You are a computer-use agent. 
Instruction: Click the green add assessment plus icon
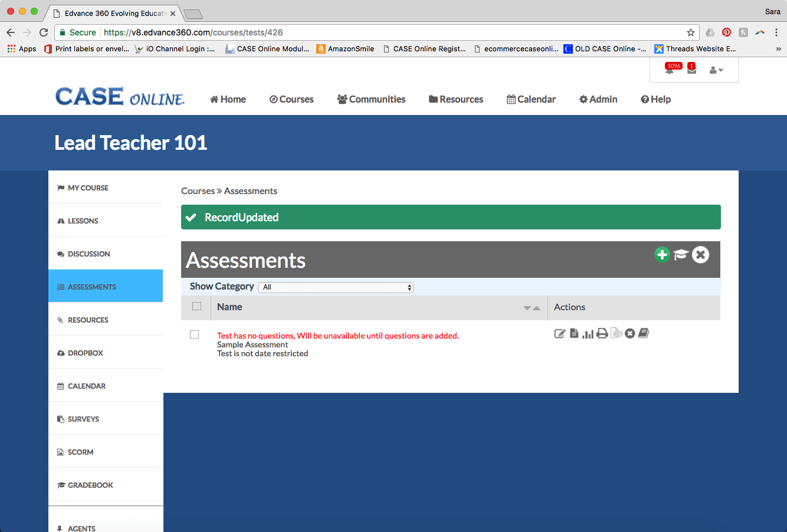coord(662,255)
